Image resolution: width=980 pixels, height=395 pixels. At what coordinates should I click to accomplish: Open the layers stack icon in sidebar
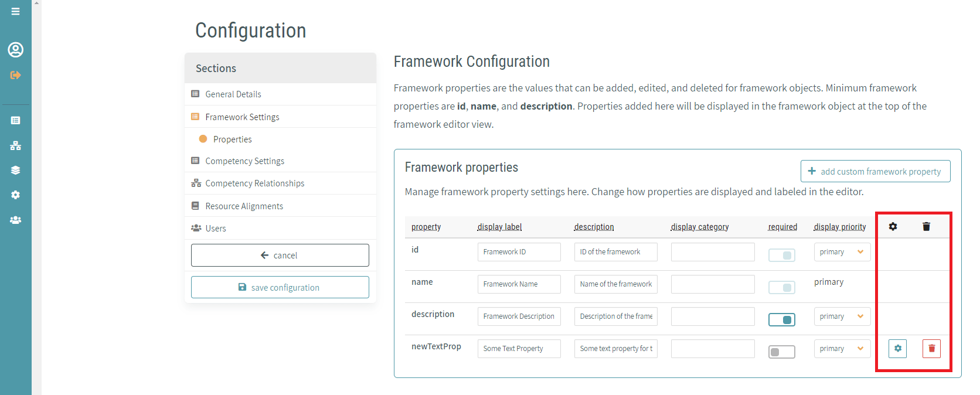click(x=16, y=171)
